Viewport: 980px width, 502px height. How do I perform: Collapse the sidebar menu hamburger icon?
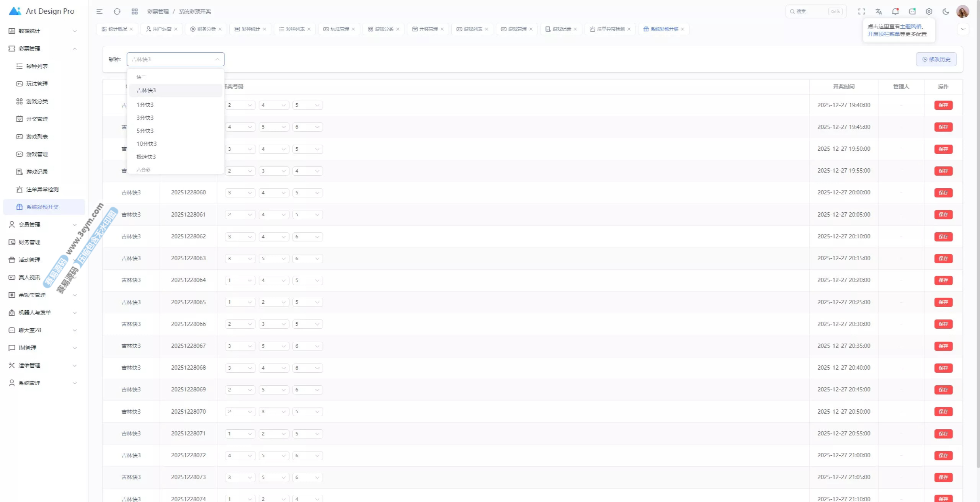click(x=100, y=11)
